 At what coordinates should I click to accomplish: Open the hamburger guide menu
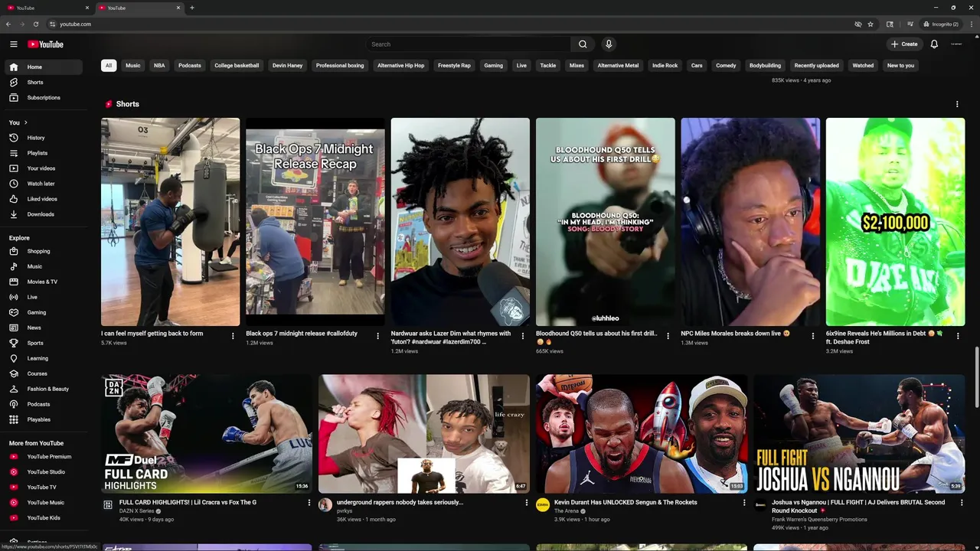point(13,44)
